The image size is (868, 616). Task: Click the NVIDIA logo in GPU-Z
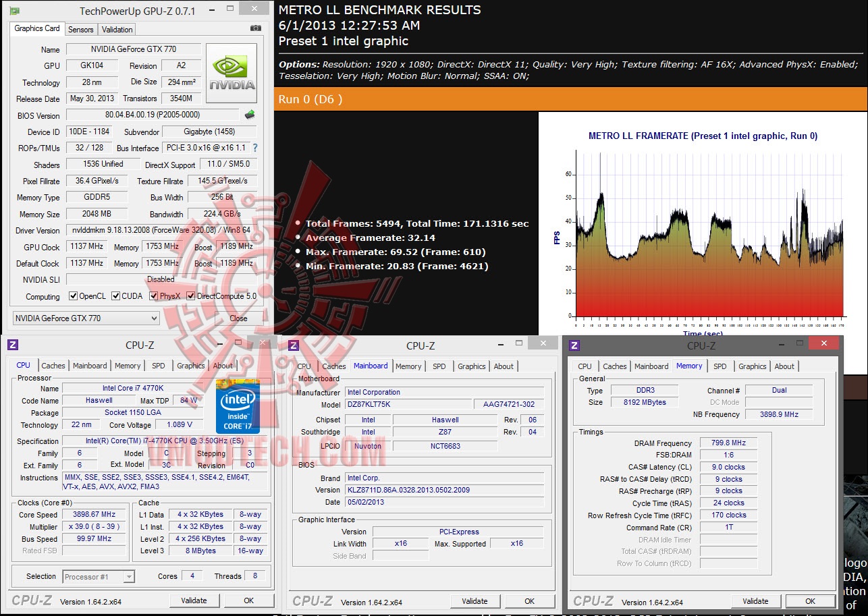(232, 73)
